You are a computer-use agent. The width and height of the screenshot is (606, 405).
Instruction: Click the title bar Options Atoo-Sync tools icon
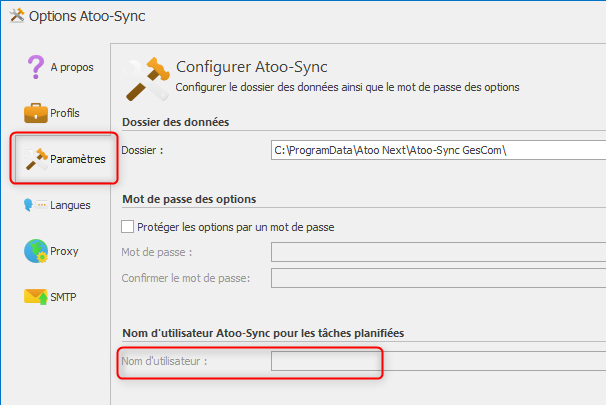point(17,16)
